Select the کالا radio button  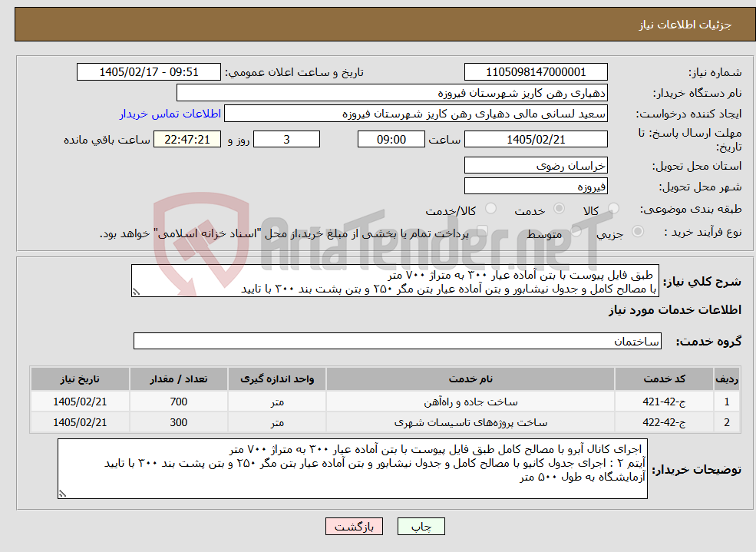tap(614, 209)
